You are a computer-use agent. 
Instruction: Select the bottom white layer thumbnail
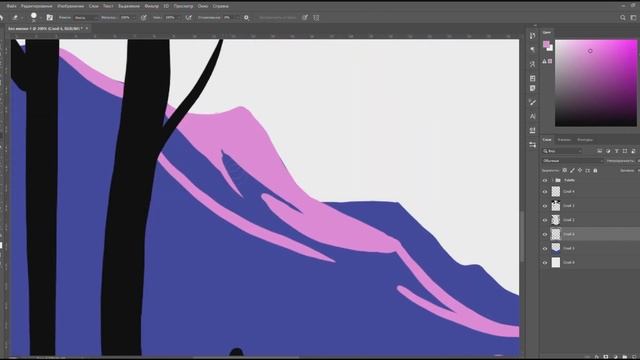pyautogui.click(x=556, y=262)
